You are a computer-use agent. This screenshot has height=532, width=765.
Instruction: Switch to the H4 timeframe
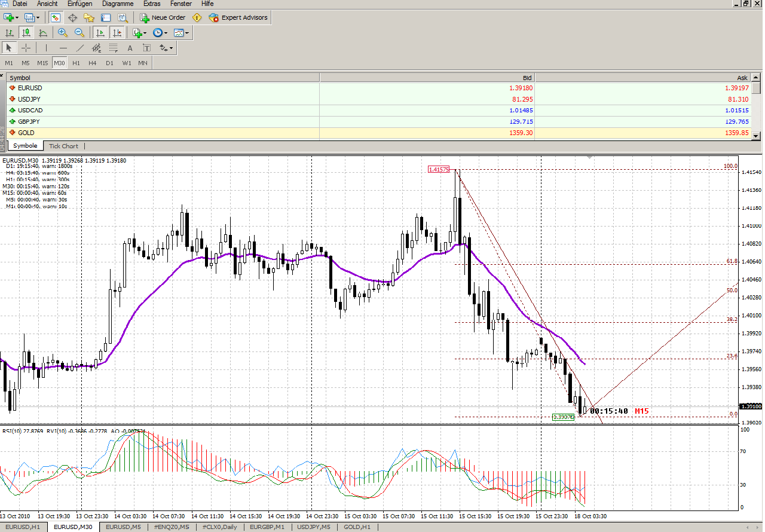tap(93, 63)
